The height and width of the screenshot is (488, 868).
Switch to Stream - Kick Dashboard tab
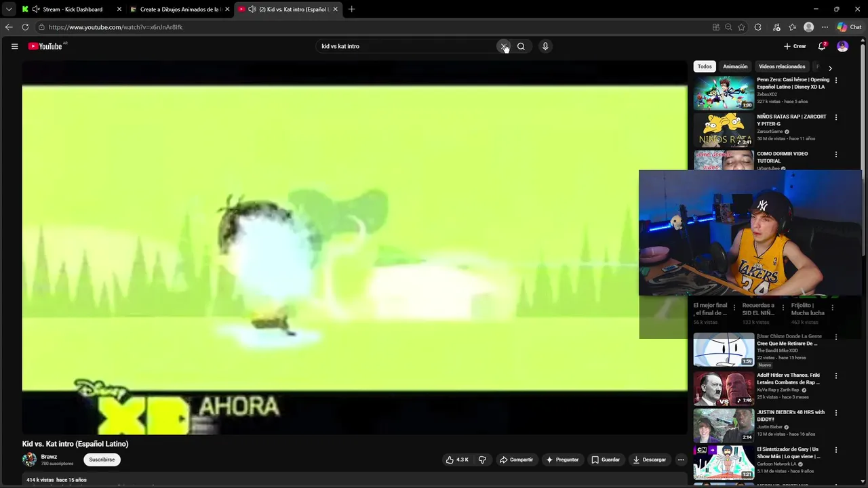[73, 9]
